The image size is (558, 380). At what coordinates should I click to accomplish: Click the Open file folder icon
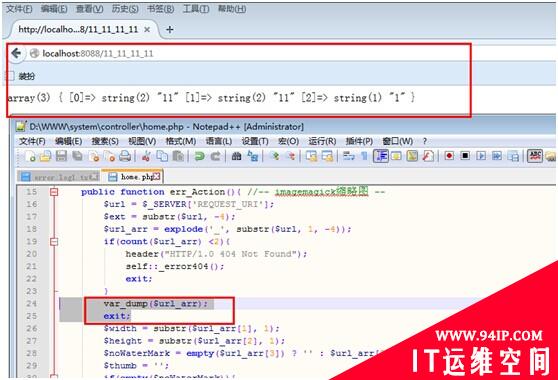point(45,156)
